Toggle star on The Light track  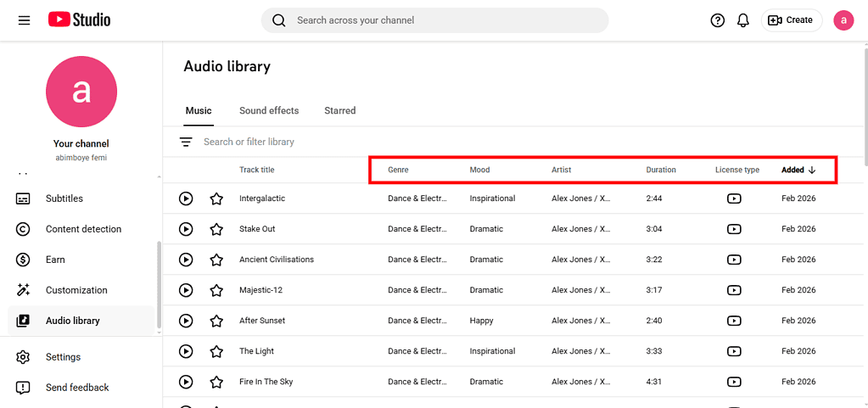[216, 351]
